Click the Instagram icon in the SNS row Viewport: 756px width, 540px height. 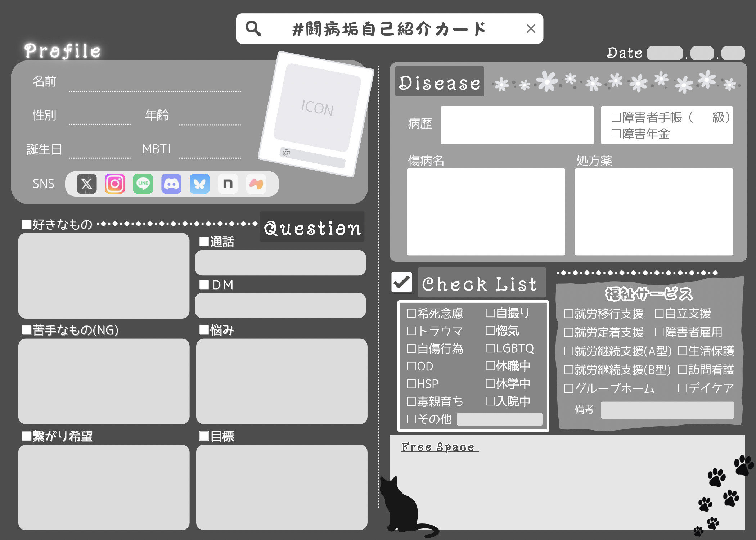tap(114, 184)
